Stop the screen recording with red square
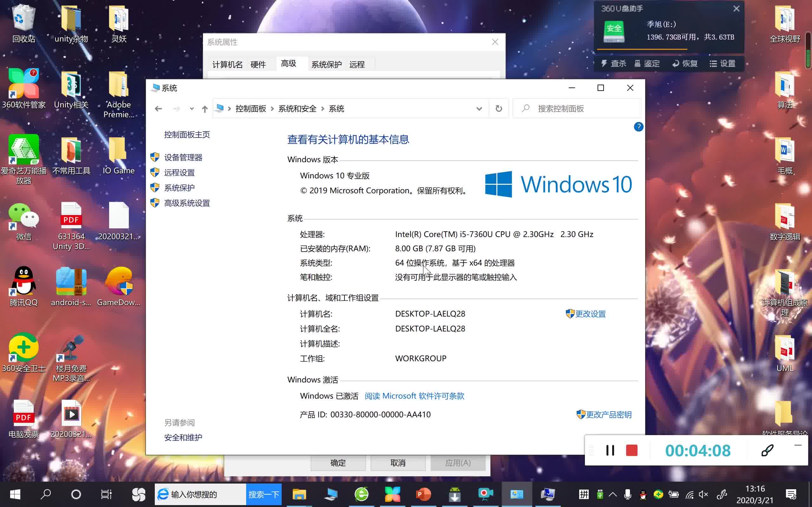812x507 pixels. point(632,450)
